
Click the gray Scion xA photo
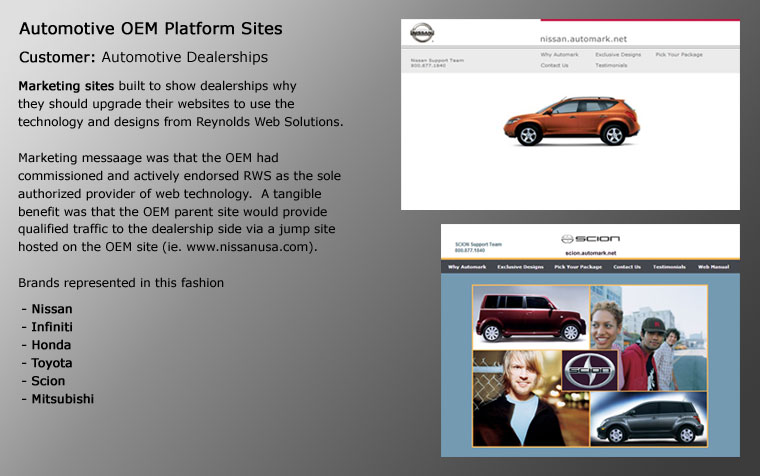649,419
